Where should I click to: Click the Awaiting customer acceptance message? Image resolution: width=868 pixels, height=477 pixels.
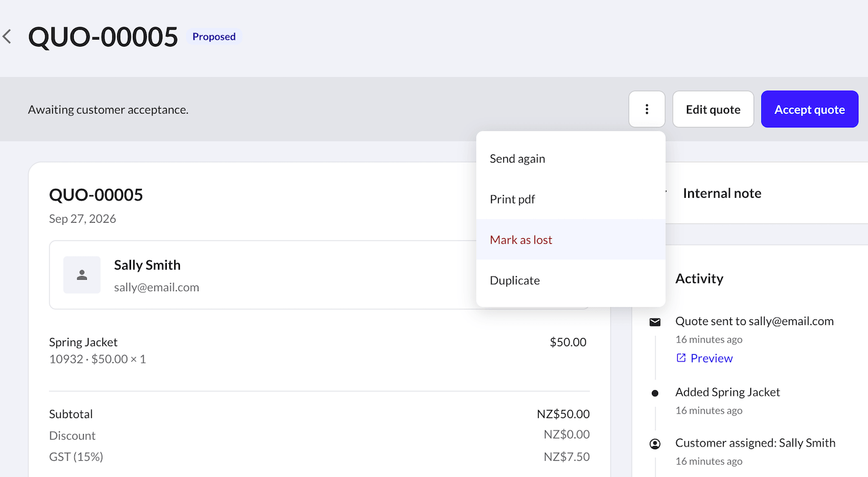coord(108,110)
